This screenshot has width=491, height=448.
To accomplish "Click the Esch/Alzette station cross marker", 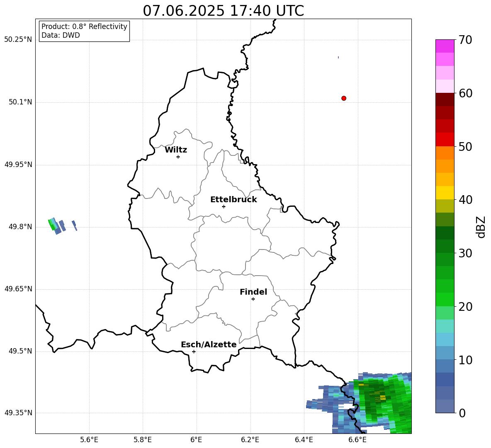I will (x=194, y=351).
